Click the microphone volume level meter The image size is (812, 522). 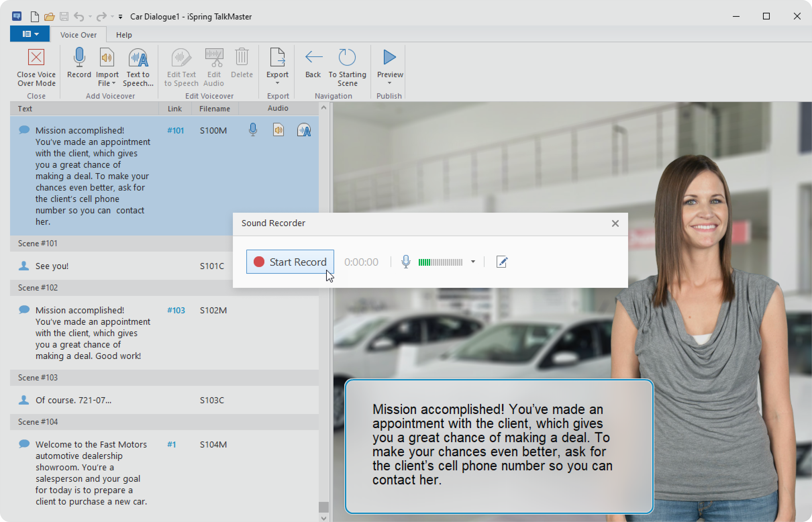(440, 262)
